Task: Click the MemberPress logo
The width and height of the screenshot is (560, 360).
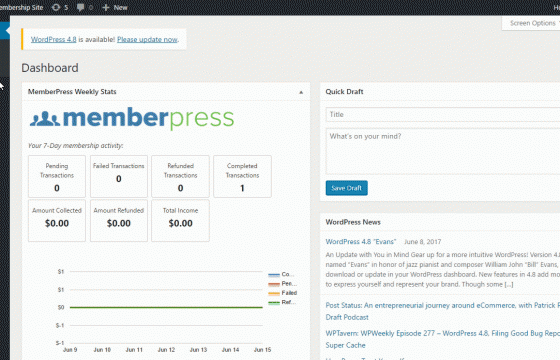Action: 132,118
